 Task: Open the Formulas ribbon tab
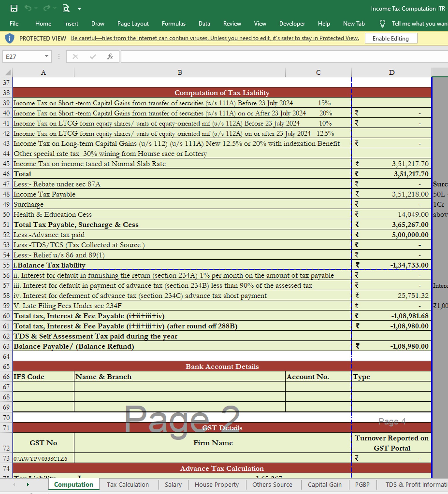point(174,24)
